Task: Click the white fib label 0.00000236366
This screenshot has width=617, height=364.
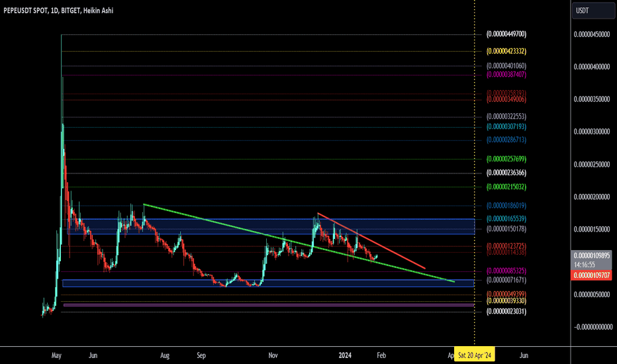Action: pyautogui.click(x=506, y=173)
